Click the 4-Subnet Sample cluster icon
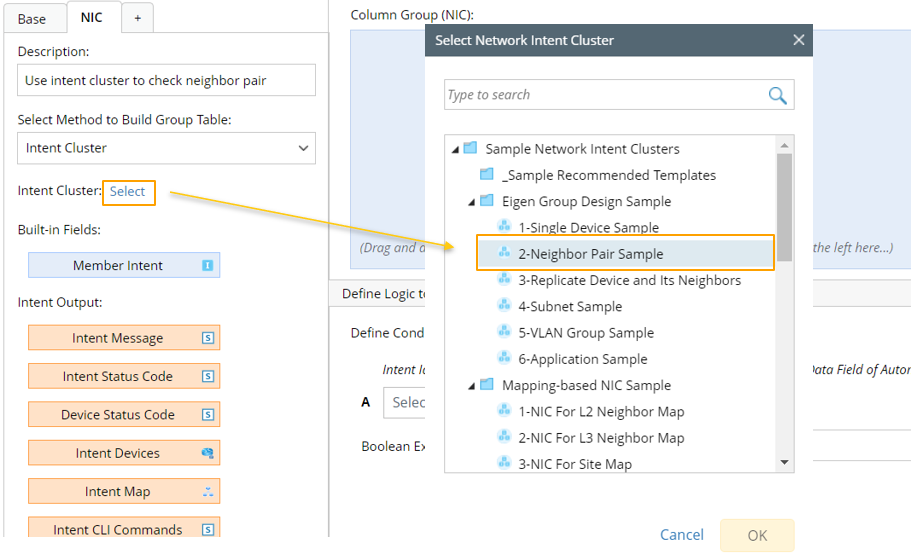The width and height of the screenshot is (911, 554). tap(504, 306)
